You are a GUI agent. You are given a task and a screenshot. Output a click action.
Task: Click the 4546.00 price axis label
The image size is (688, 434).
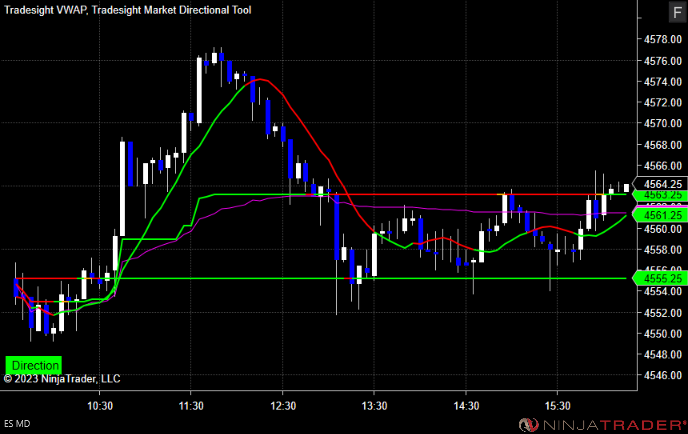(663, 375)
